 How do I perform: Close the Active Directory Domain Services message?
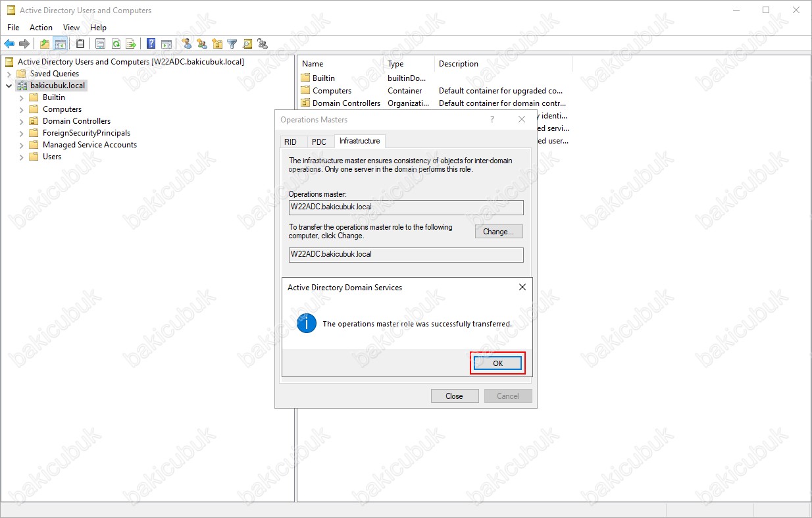522,288
